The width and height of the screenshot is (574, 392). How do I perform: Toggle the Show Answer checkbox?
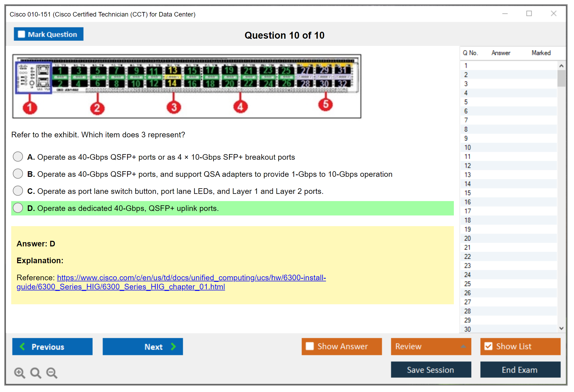coord(310,346)
